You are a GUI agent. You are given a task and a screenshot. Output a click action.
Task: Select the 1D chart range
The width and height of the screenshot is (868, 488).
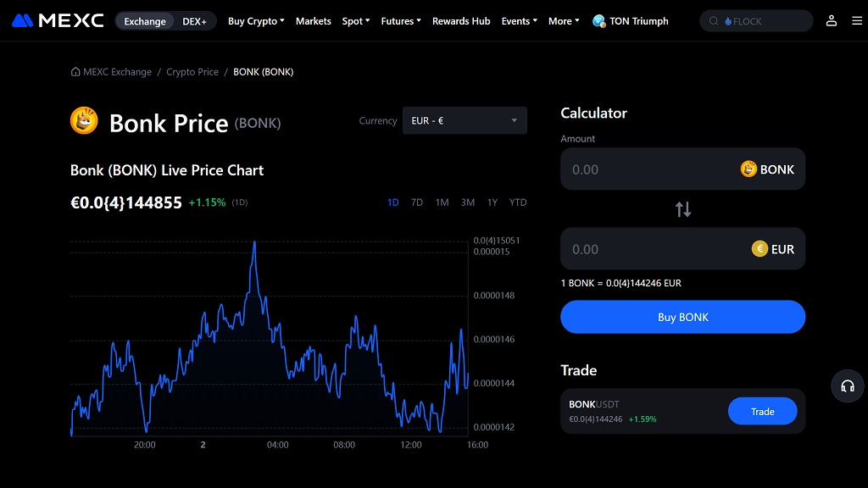click(393, 202)
